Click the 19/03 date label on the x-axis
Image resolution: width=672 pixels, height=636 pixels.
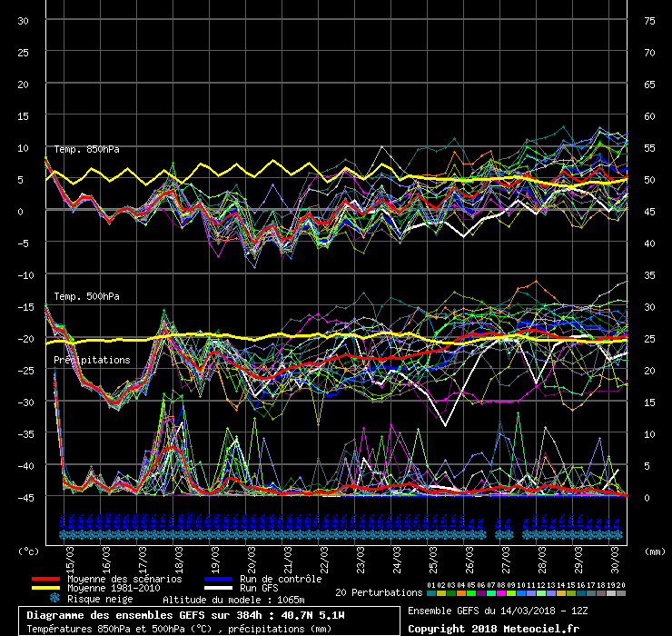click(x=215, y=560)
